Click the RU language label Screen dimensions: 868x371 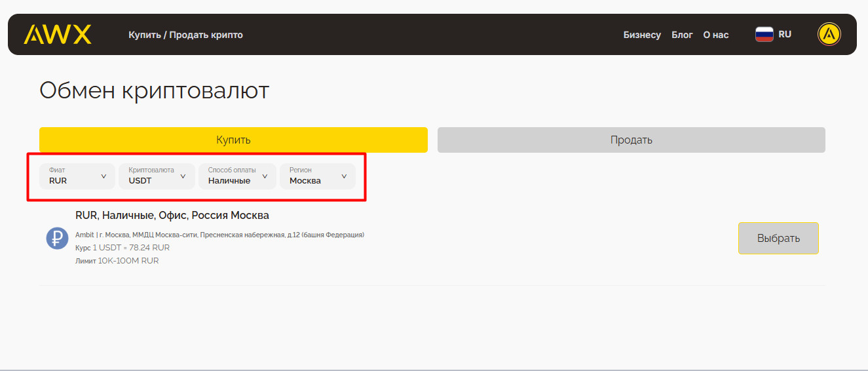pyautogui.click(x=785, y=34)
